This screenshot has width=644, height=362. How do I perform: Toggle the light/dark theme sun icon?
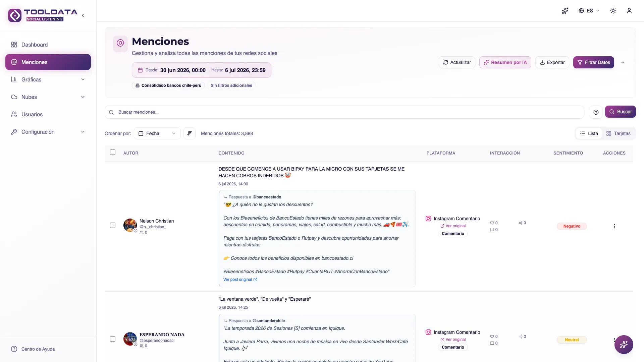pyautogui.click(x=613, y=11)
